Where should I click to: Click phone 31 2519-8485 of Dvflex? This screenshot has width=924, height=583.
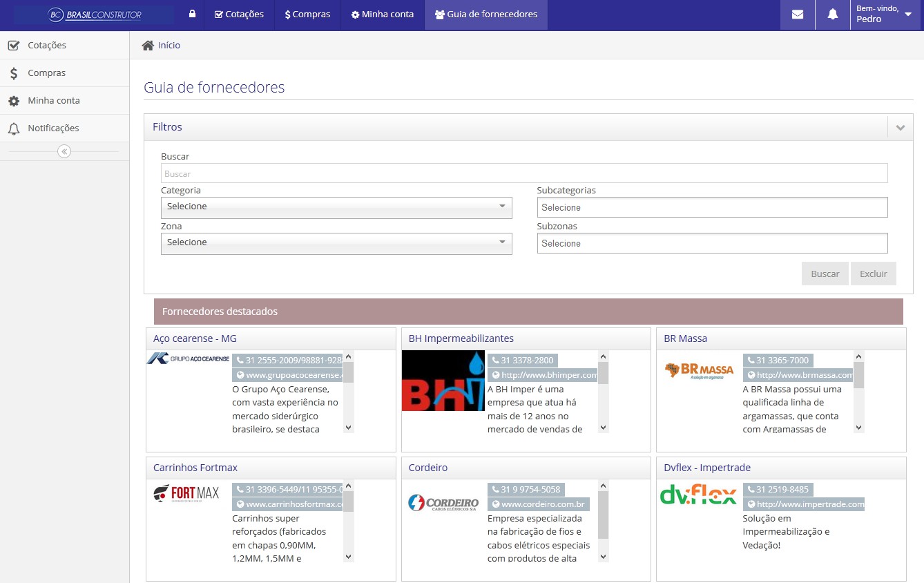pyautogui.click(x=778, y=490)
